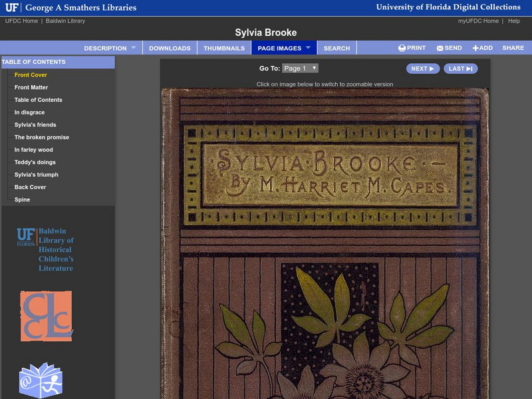Open the 'Teddy's doings' chapter
Image resolution: width=532 pixels, height=399 pixels.
point(35,162)
